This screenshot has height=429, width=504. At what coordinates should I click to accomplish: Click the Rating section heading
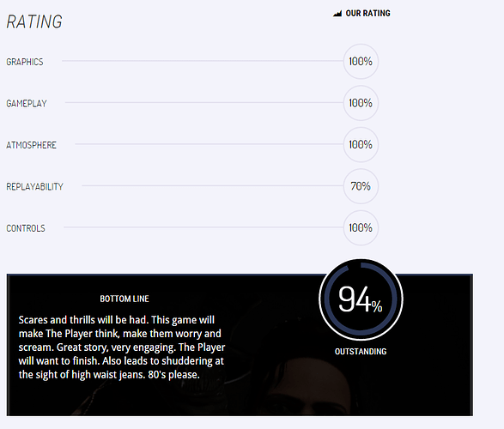click(x=34, y=21)
